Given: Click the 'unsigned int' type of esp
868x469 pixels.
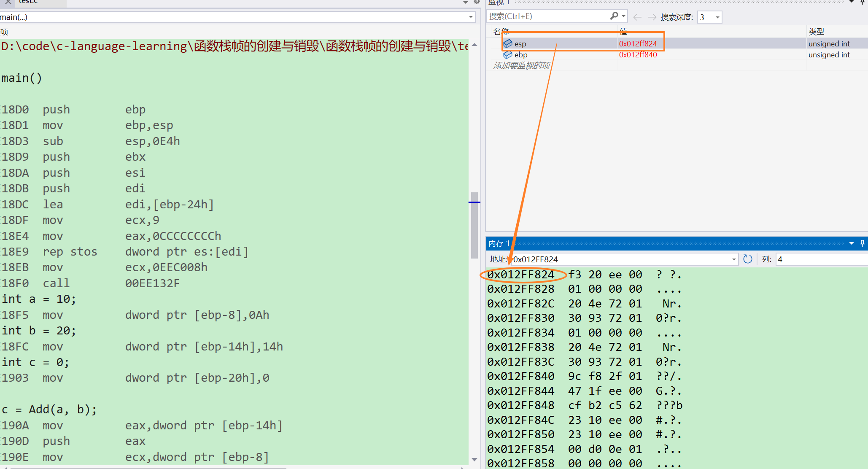Looking at the screenshot, I should pyautogui.click(x=829, y=43).
